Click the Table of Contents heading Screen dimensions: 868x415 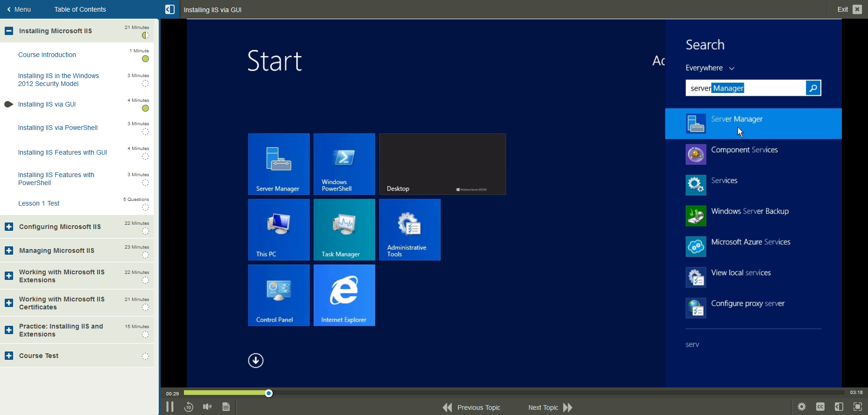click(80, 9)
